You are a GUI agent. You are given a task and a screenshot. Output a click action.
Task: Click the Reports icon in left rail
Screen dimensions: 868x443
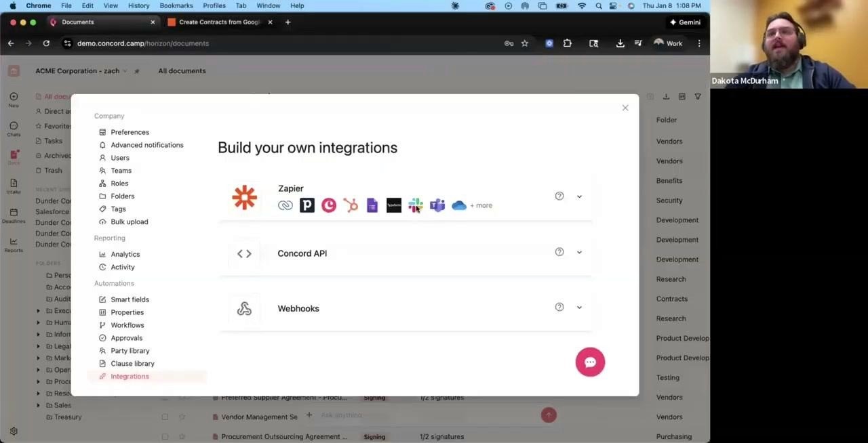pyautogui.click(x=14, y=245)
